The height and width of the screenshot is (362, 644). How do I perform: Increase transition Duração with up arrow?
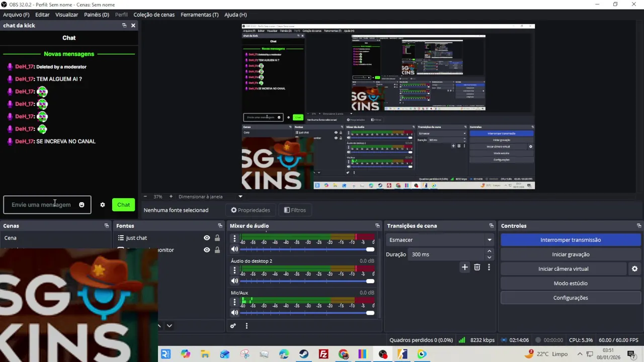coord(490,252)
